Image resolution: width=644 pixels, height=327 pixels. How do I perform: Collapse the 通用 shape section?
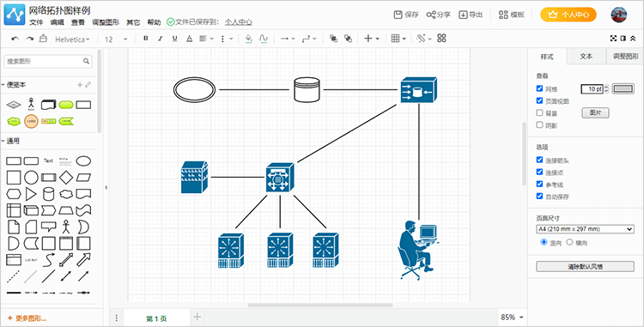[10, 141]
